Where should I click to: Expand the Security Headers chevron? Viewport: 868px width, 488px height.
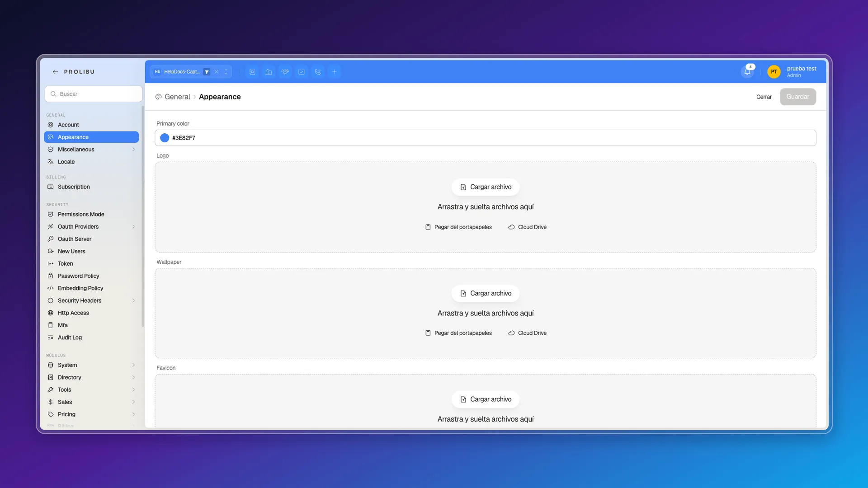pos(133,300)
